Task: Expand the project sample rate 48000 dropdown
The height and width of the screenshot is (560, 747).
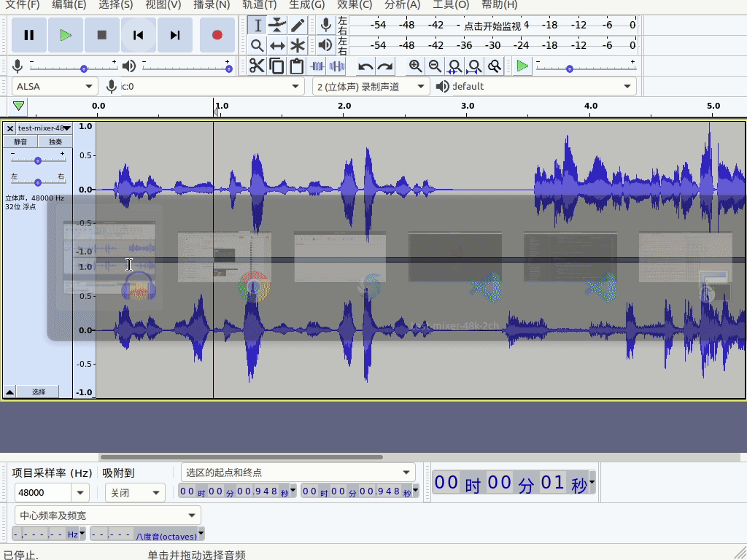Action: click(80, 492)
